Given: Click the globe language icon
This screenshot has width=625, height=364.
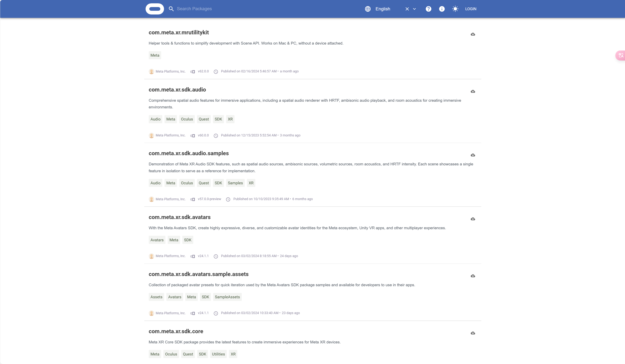Looking at the screenshot, I should 368,9.
